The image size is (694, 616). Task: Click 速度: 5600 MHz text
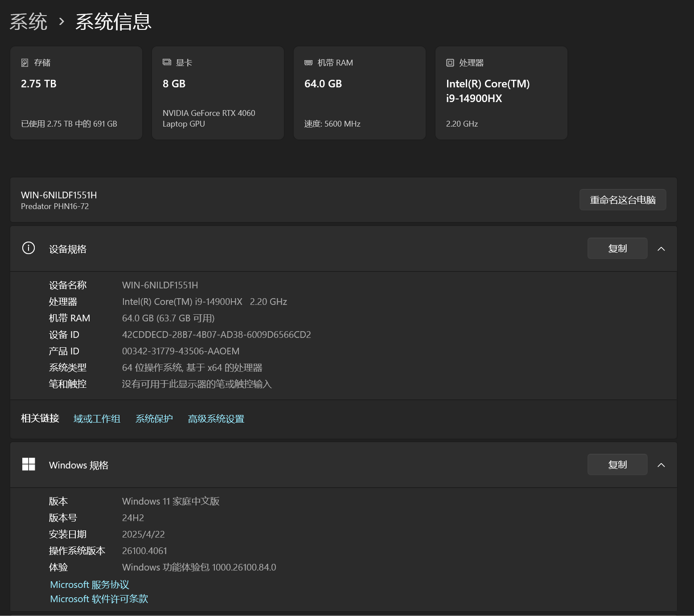click(x=333, y=123)
